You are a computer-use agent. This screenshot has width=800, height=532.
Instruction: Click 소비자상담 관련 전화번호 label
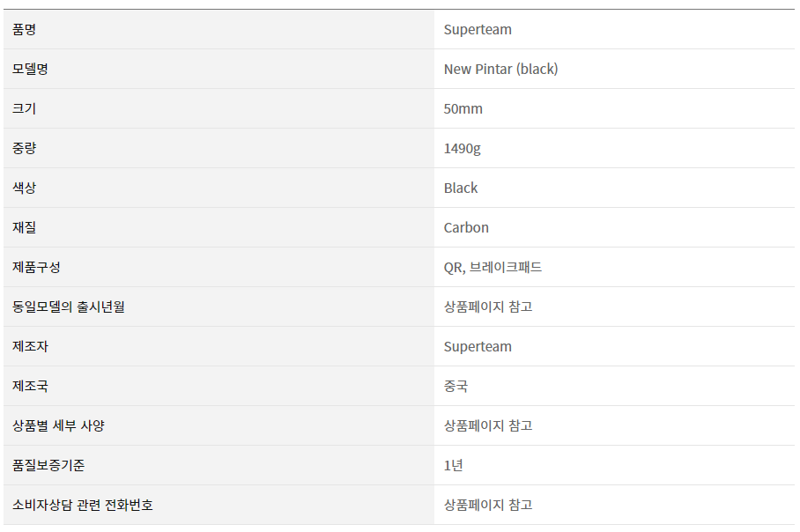(83, 505)
